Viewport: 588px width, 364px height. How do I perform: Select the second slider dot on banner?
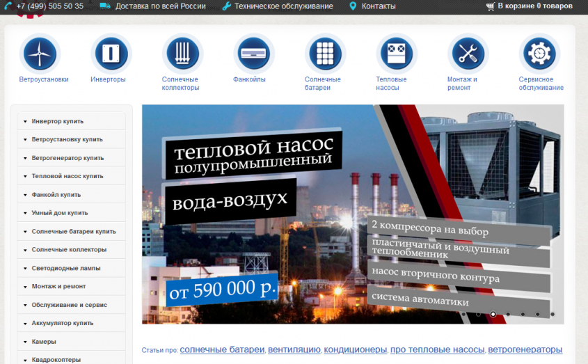[478, 314]
